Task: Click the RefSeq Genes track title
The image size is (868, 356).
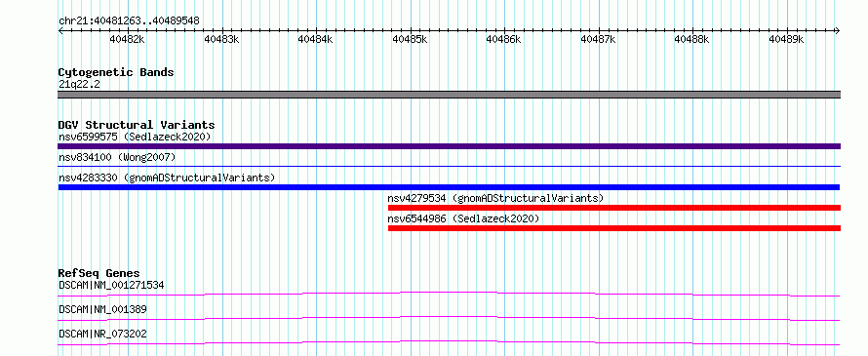Action: pos(99,273)
